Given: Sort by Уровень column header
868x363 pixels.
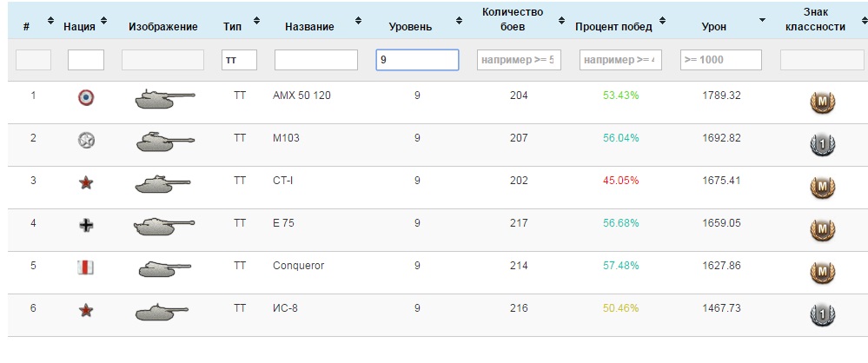Looking at the screenshot, I should pos(410,27).
